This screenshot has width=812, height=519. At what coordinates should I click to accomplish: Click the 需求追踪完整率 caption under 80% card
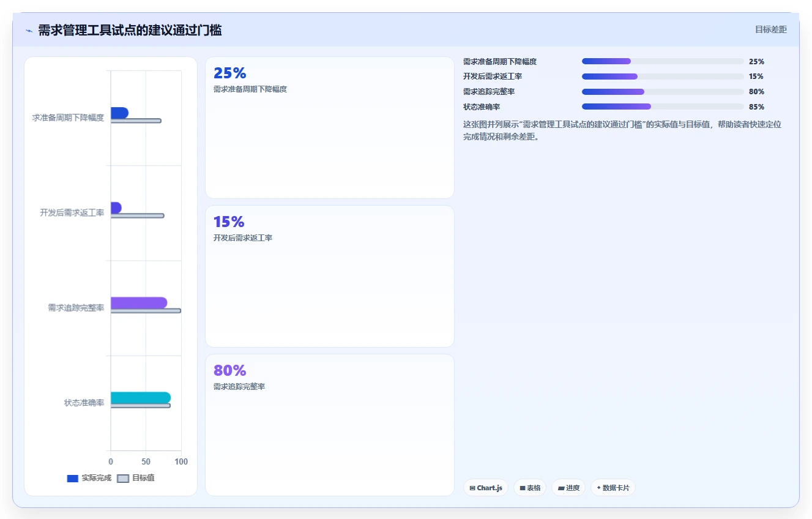click(239, 387)
